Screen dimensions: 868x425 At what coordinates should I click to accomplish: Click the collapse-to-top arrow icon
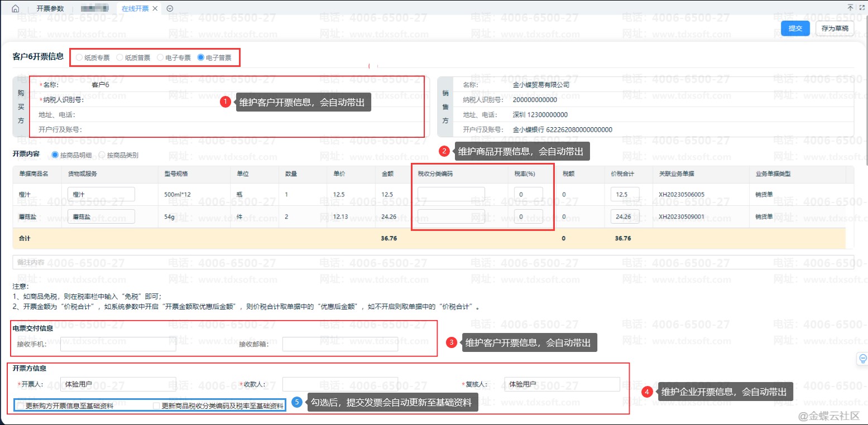click(850, 7)
